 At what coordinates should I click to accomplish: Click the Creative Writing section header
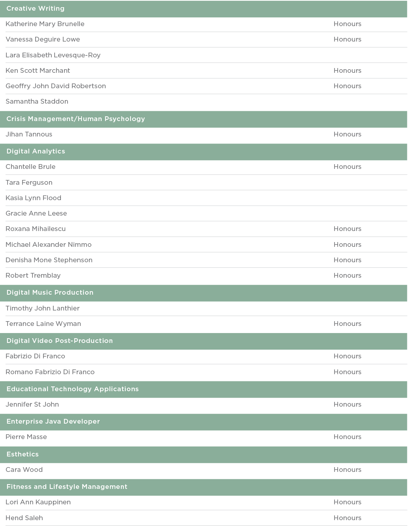[x=35, y=9]
